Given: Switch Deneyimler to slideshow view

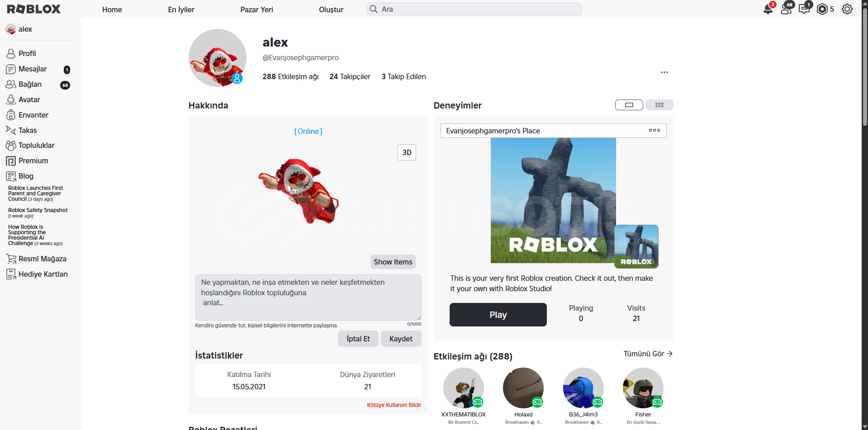Looking at the screenshot, I should (629, 105).
